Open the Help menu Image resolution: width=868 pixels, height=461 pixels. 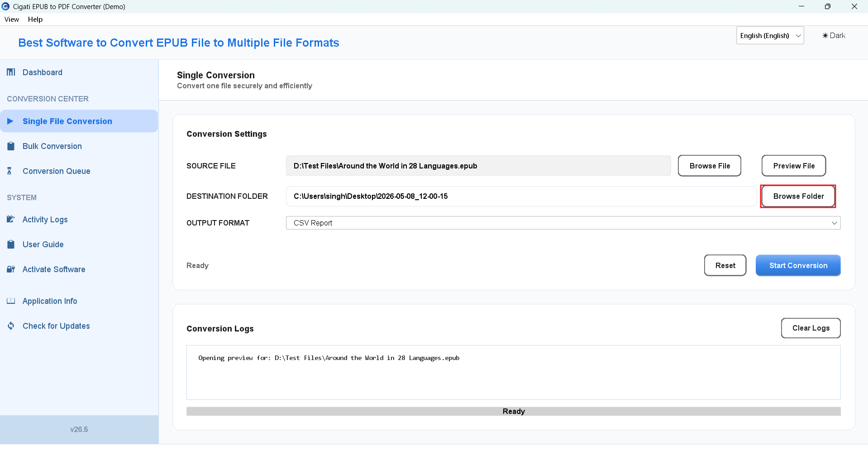(x=35, y=19)
